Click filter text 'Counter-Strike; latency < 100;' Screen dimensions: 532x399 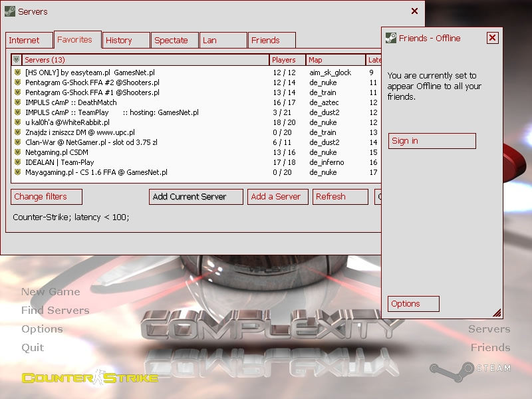click(x=71, y=217)
